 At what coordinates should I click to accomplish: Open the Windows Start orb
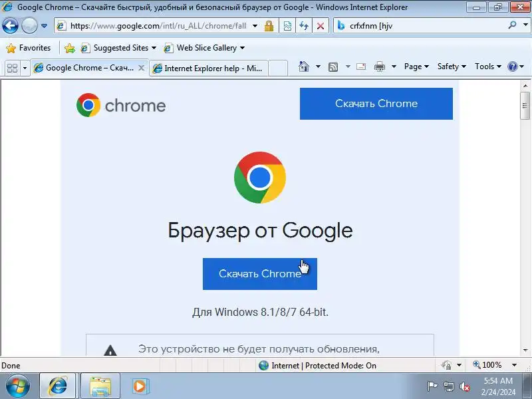(x=18, y=386)
